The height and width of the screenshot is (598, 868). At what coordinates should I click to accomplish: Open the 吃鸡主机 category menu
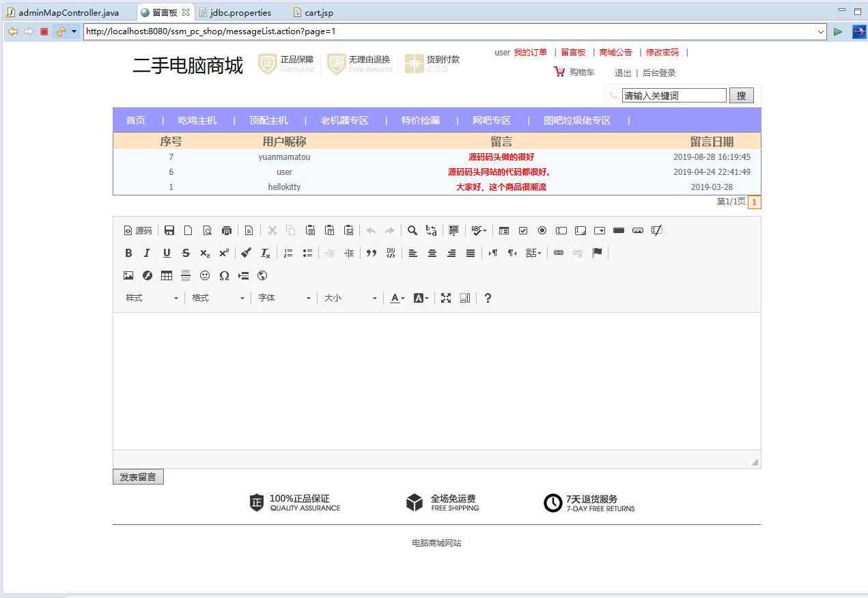click(x=197, y=120)
